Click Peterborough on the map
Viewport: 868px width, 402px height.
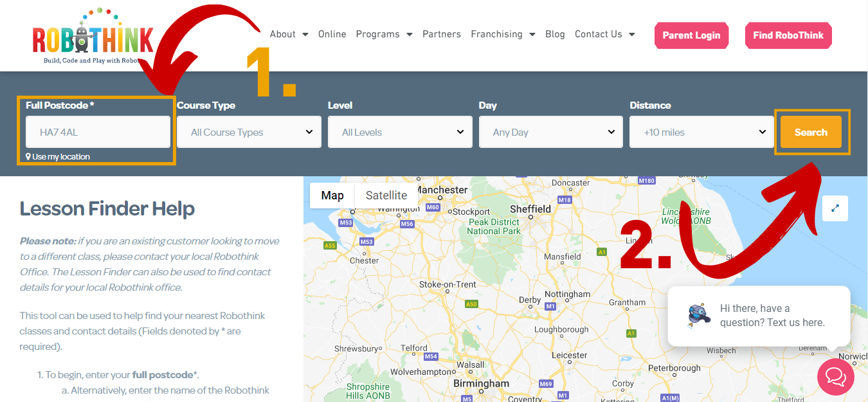[x=674, y=368]
